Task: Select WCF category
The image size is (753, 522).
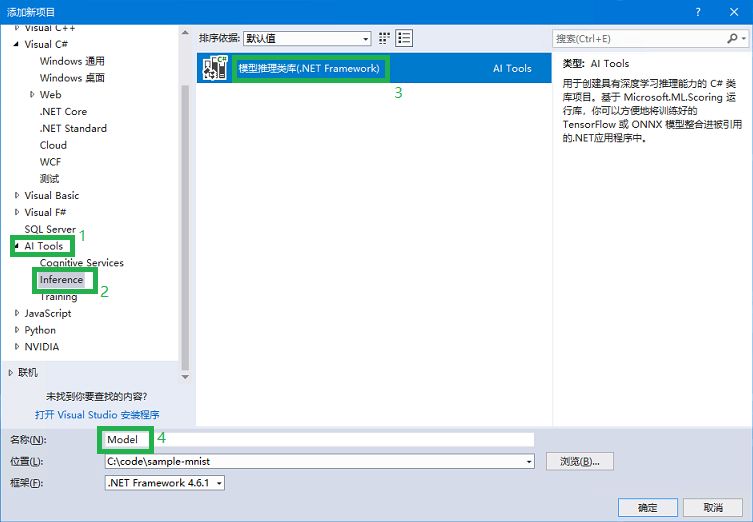Action: pos(50,162)
